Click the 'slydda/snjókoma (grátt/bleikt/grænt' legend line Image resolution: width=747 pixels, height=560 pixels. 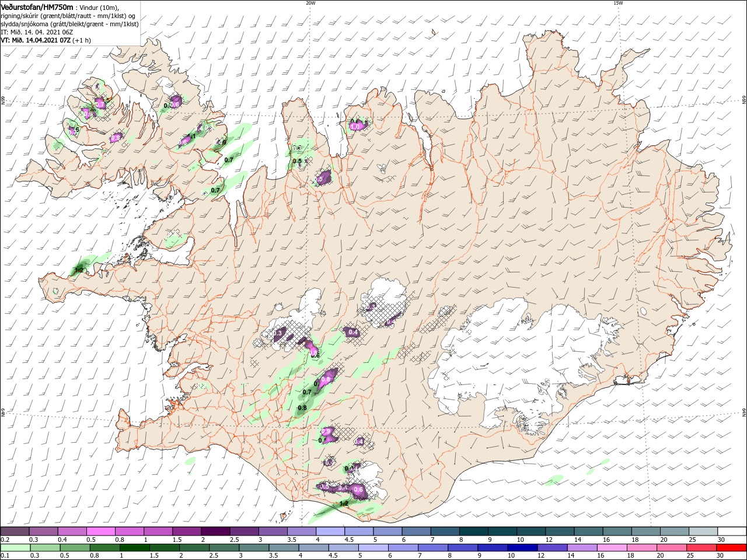(69, 24)
